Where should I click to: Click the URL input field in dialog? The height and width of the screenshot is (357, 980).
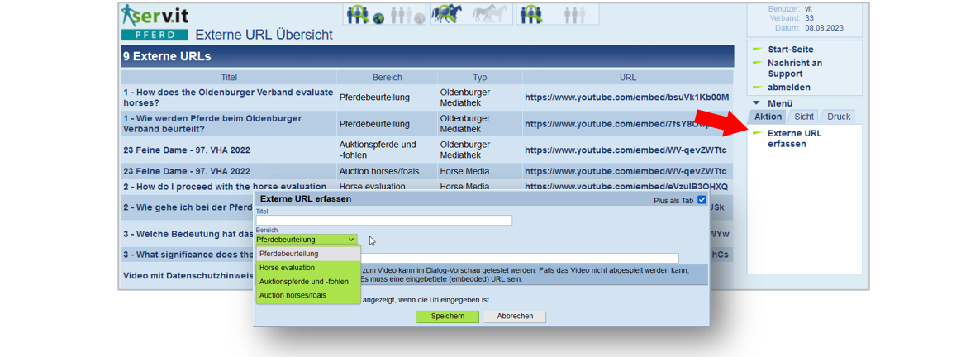click(x=520, y=258)
